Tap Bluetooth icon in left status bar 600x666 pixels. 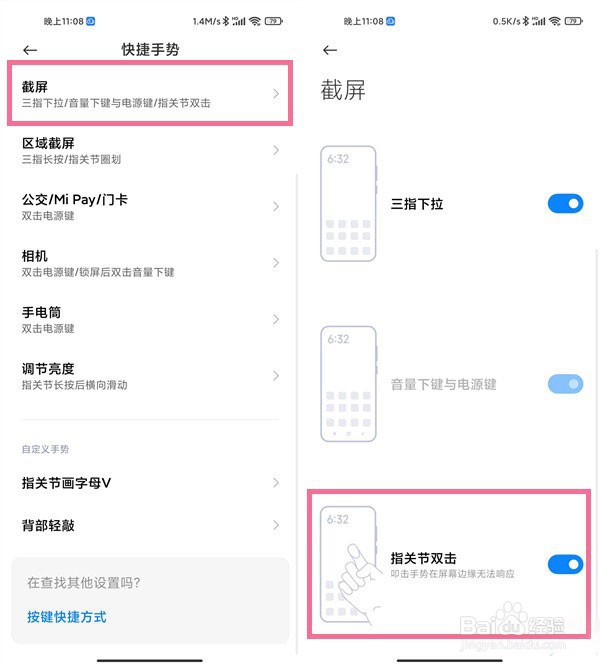pos(226,21)
